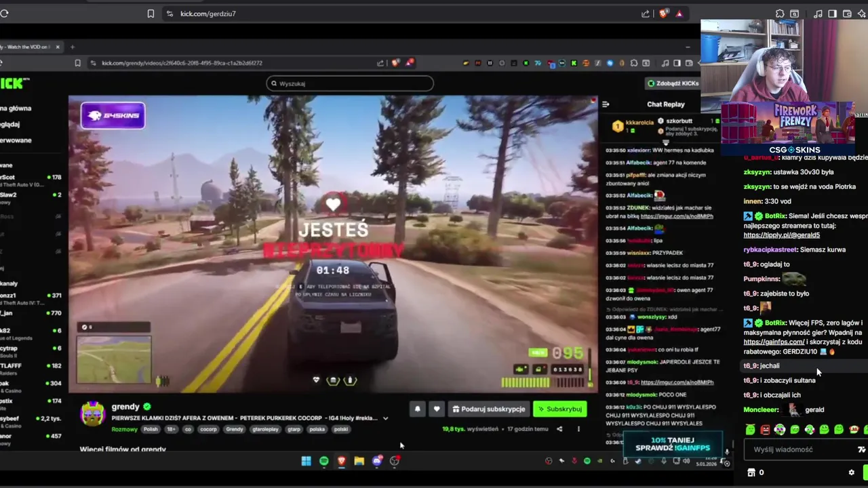Open the gainfps.com link in chat

(x=774, y=342)
